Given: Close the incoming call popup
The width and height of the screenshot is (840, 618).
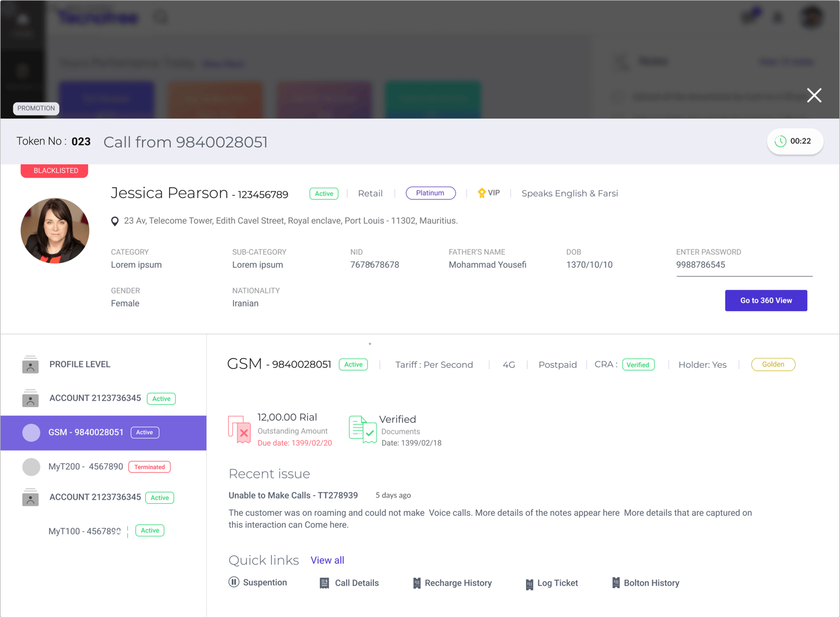Looking at the screenshot, I should click(814, 96).
